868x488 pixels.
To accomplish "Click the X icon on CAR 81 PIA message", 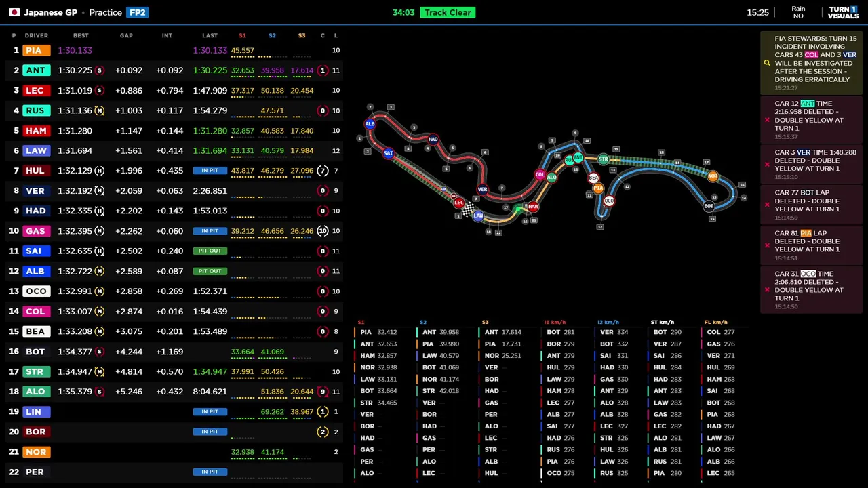I will pyautogui.click(x=767, y=245).
